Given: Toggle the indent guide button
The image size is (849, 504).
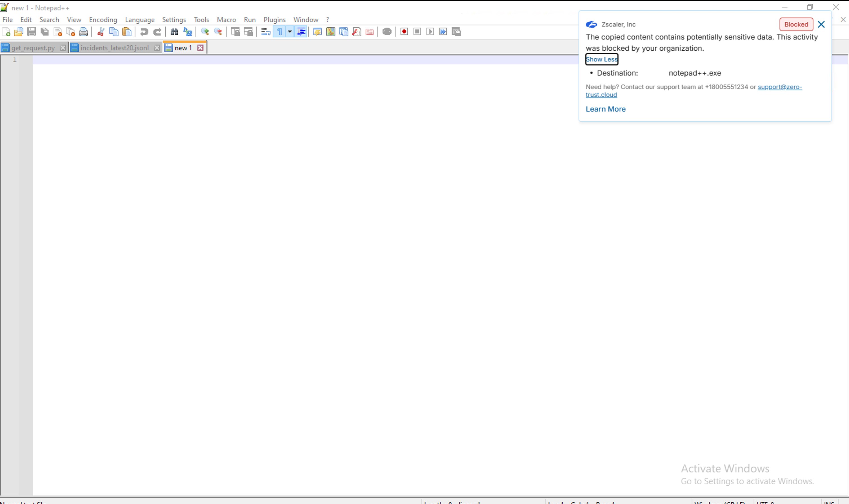Looking at the screenshot, I should (x=301, y=32).
